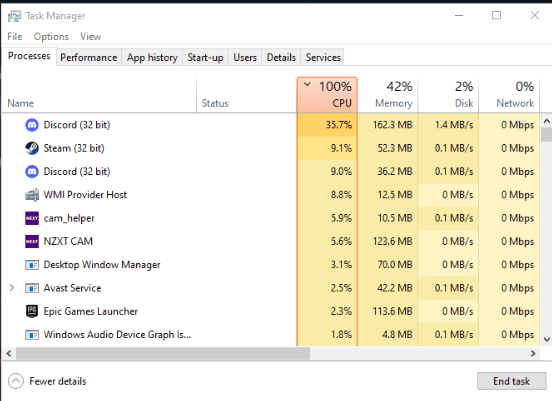The image size is (552, 401).
Task: Sort by the Name column header
Action: click(99, 95)
